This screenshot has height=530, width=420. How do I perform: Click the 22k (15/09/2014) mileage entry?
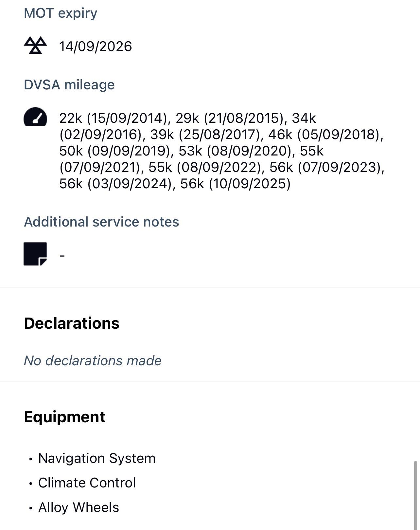[x=113, y=118]
